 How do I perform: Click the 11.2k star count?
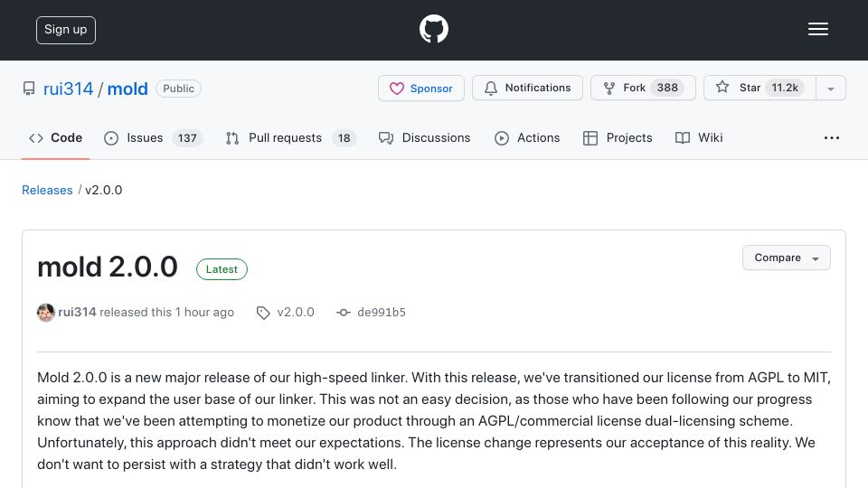tap(785, 88)
